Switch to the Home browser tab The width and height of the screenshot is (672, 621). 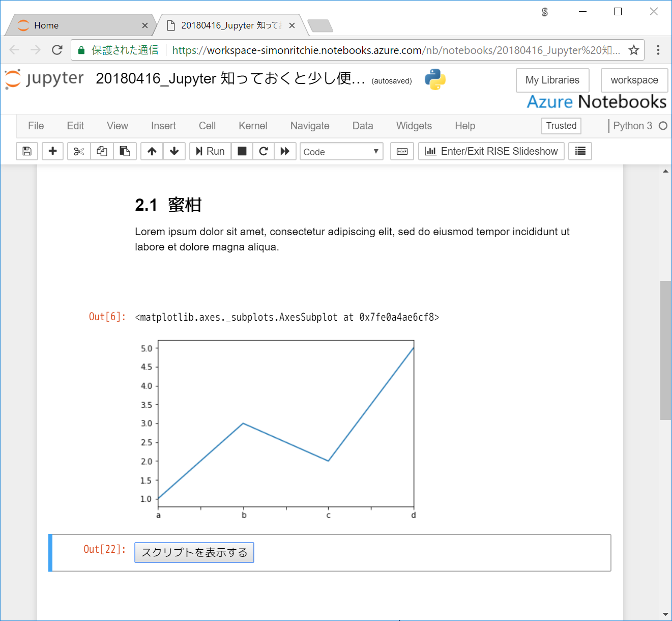[80, 25]
